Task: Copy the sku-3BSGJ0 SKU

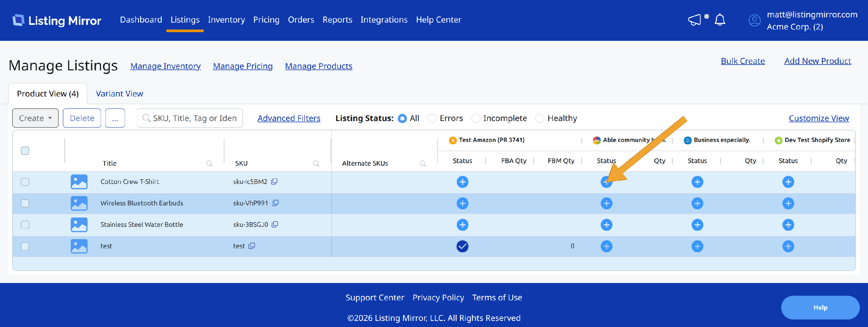Action: [275, 224]
